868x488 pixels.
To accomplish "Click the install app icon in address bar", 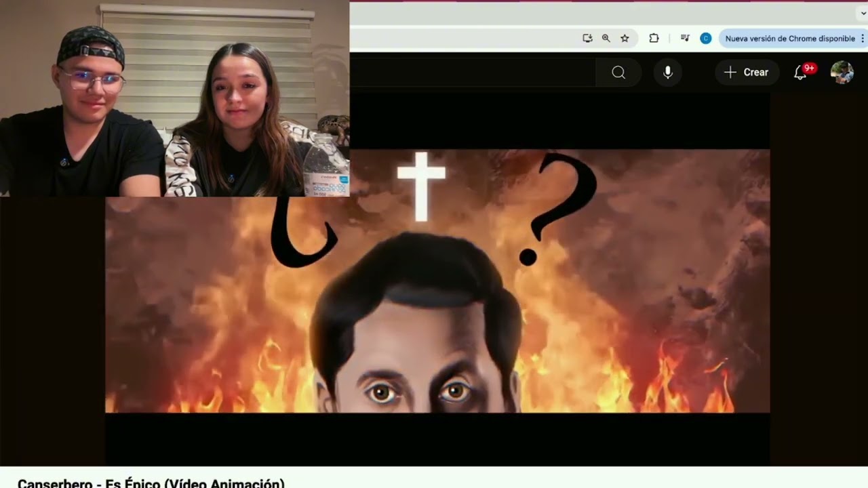I will tap(587, 39).
